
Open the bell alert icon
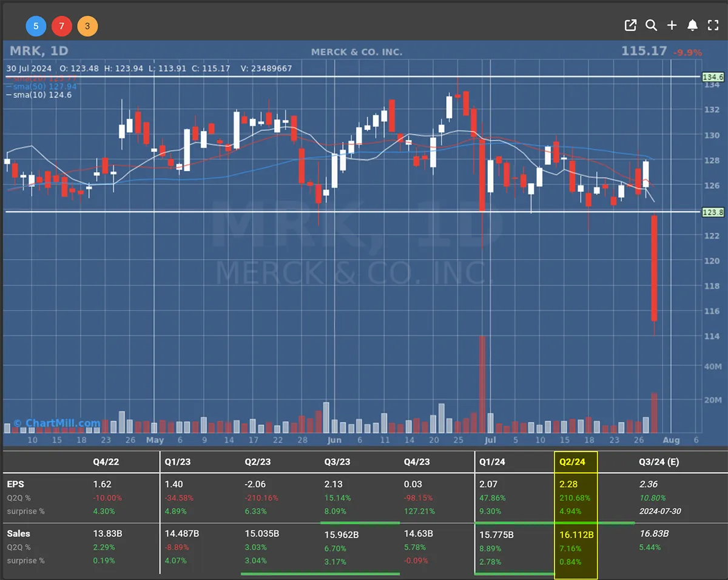[x=692, y=25]
